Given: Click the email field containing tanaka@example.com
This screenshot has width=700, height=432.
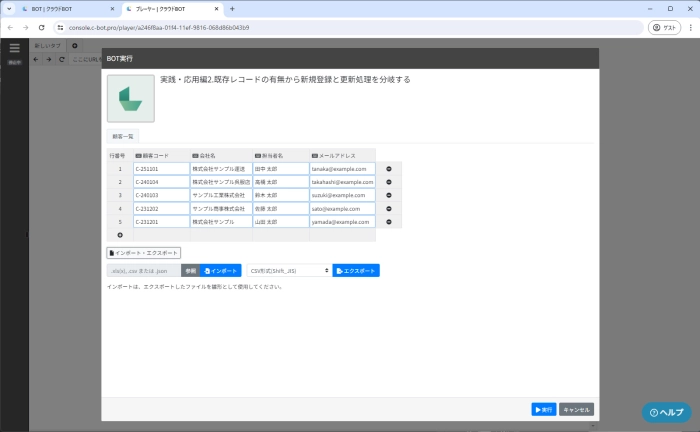Looking at the screenshot, I should click(x=342, y=169).
